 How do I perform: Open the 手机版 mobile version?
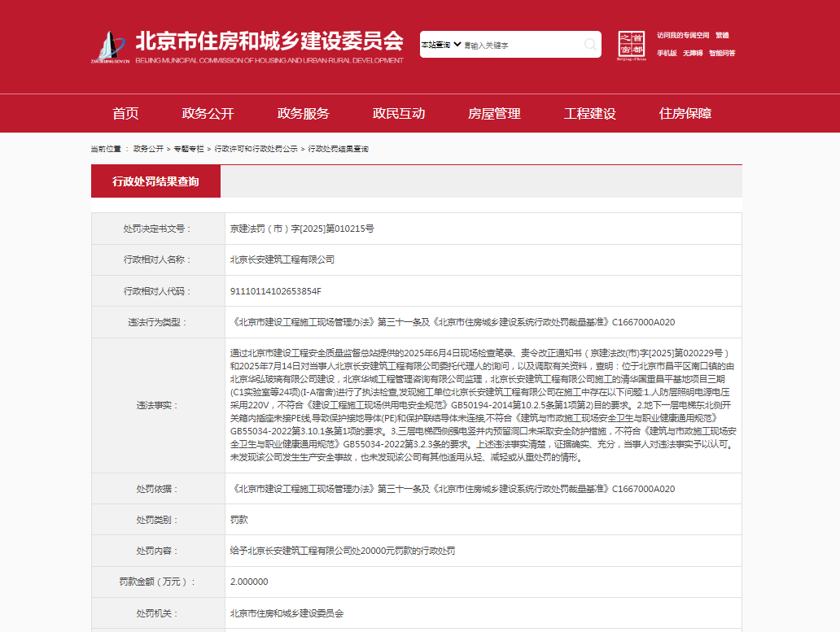(x=667, y=53)
